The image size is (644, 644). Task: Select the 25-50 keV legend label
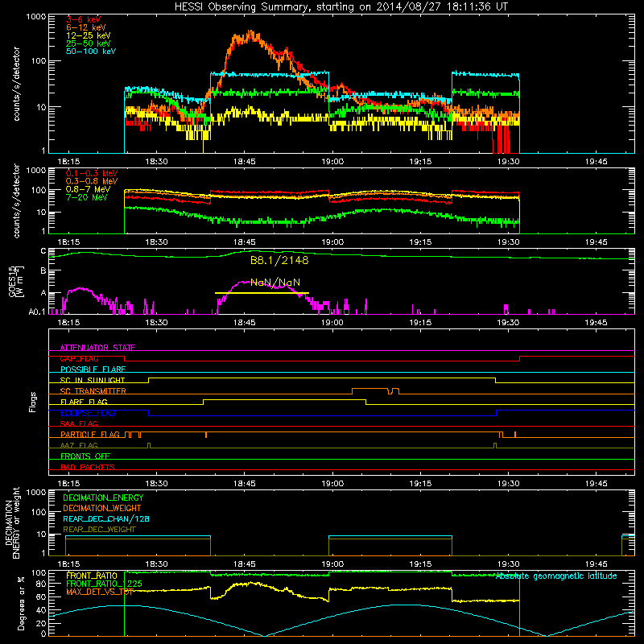pyautogui.click(x=89, y=43)
